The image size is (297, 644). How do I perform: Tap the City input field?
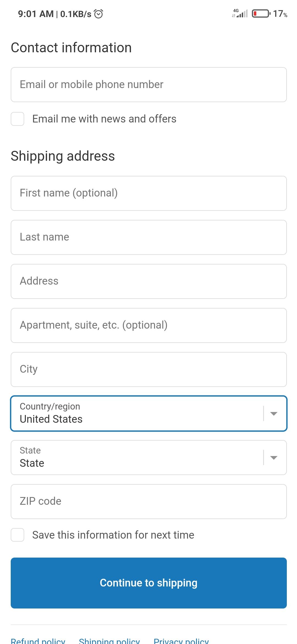148,370
